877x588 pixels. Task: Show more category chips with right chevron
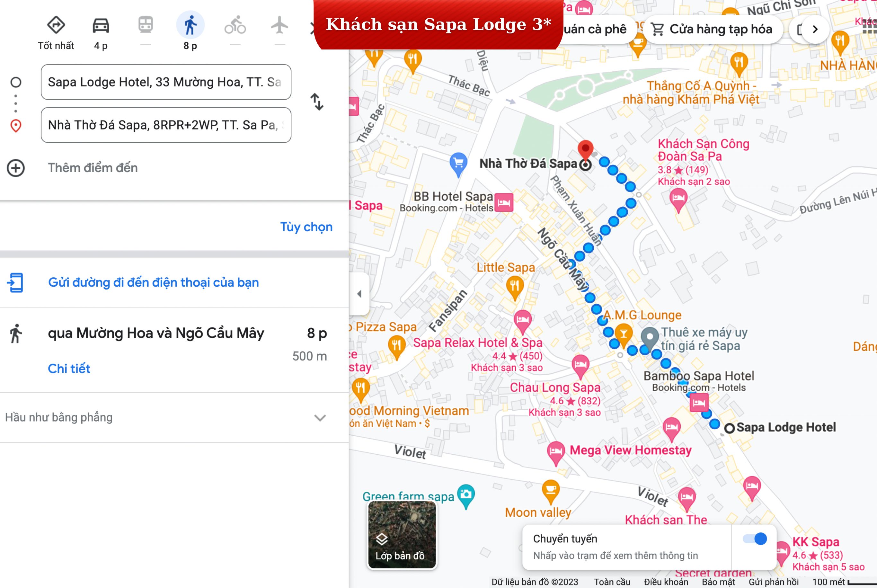pos(815,29)
